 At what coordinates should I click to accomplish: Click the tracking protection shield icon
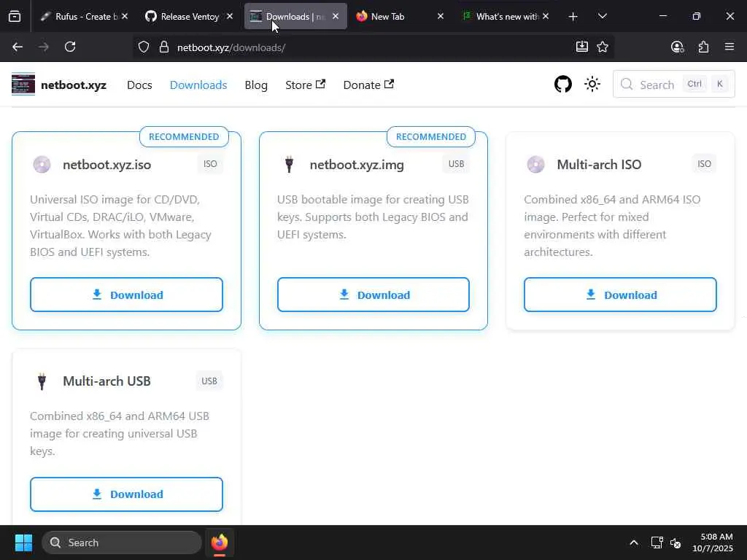point(144,47)
